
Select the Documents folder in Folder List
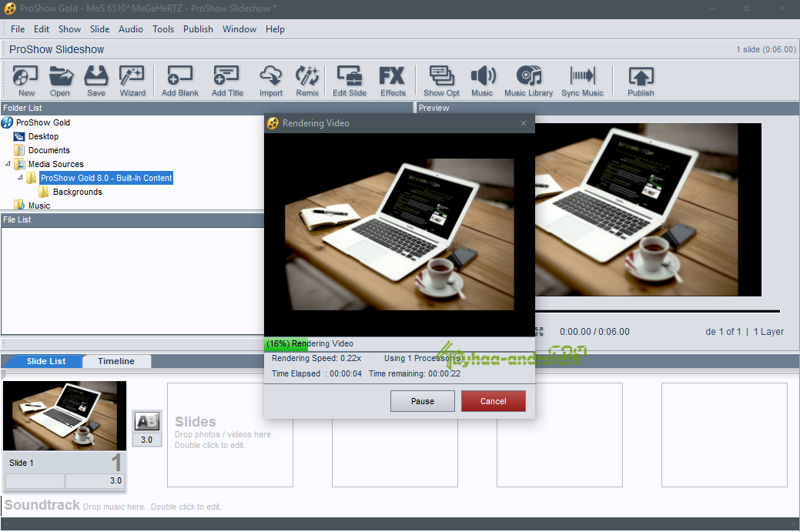(49, 150)
